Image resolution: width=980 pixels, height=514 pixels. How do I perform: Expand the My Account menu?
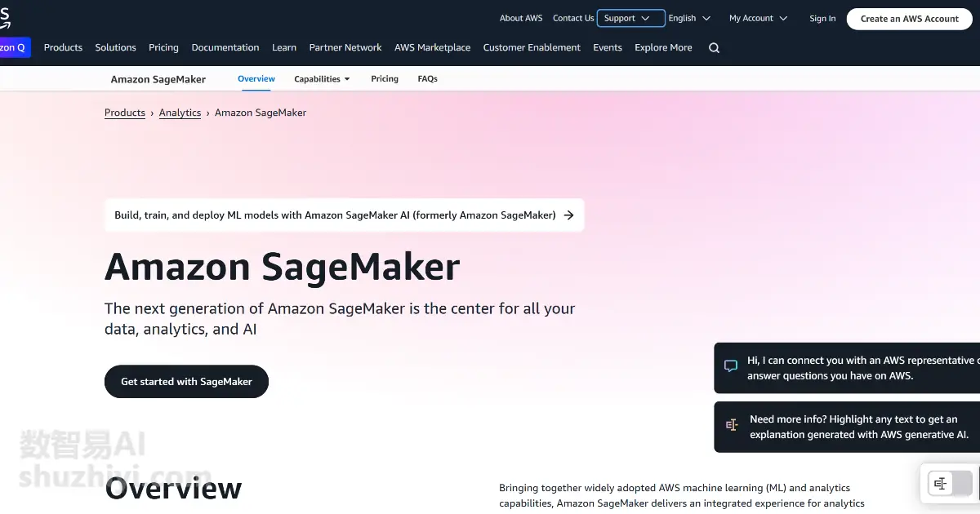click(x=758, y=18)
